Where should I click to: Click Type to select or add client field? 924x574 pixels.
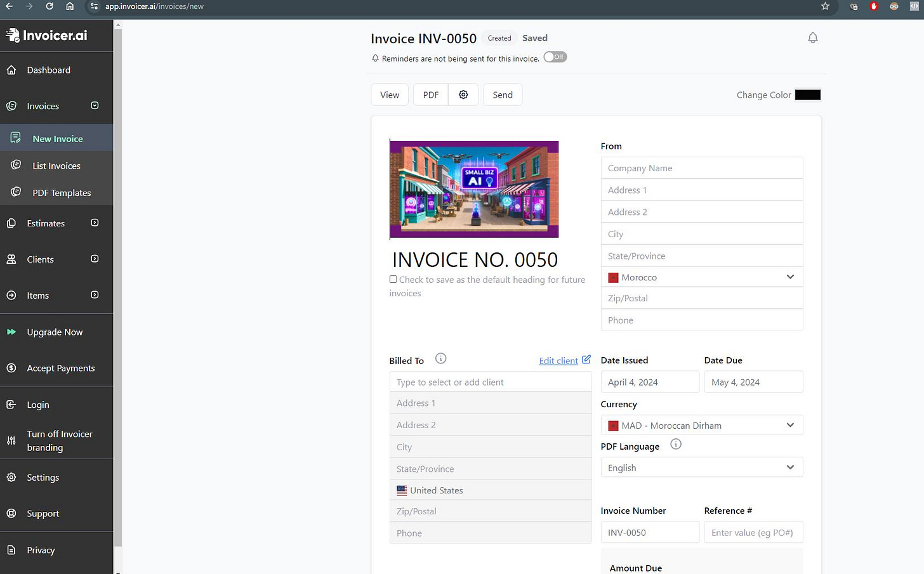(x=491, y=382)
